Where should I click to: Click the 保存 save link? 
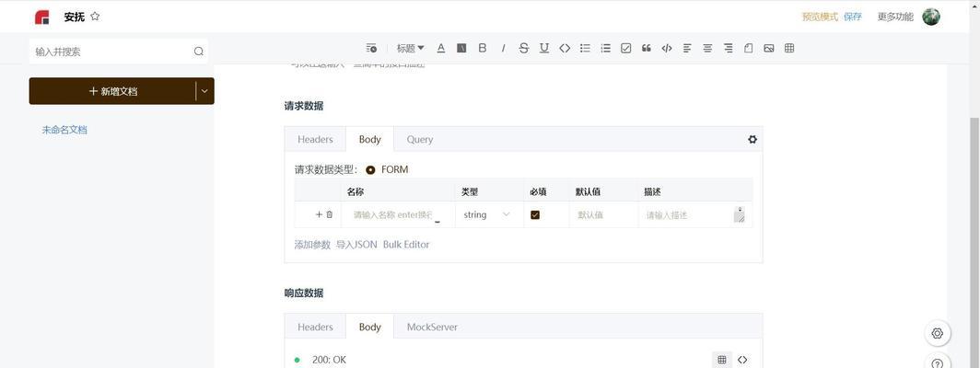coord(853,17)
